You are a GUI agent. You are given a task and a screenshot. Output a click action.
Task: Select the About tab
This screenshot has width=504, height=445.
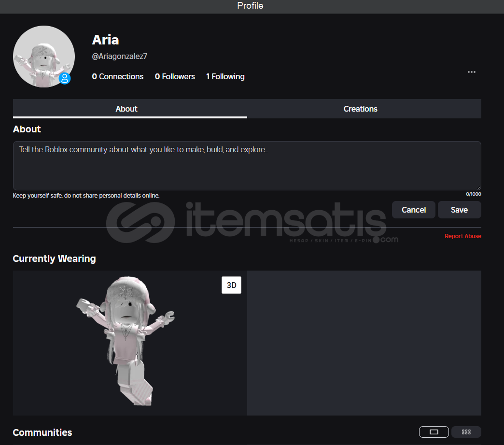point(130,109)
